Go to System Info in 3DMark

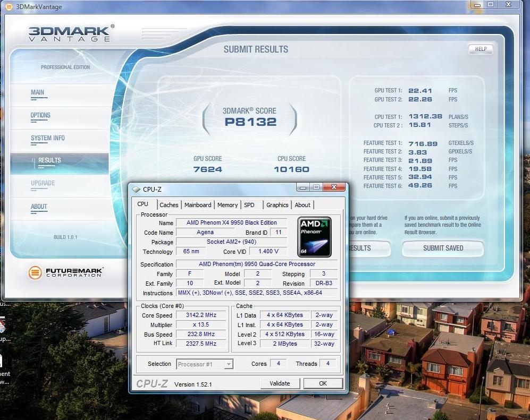[x=48, y=138]
